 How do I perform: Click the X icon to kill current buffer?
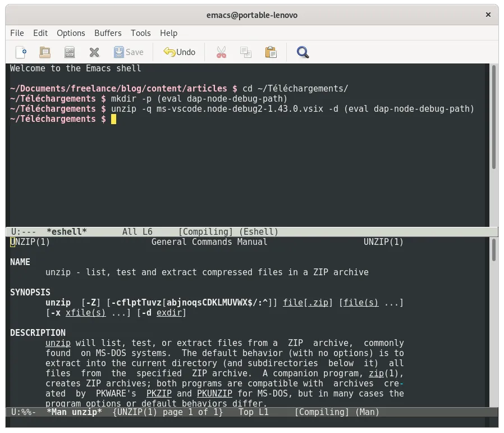[94, 52]
